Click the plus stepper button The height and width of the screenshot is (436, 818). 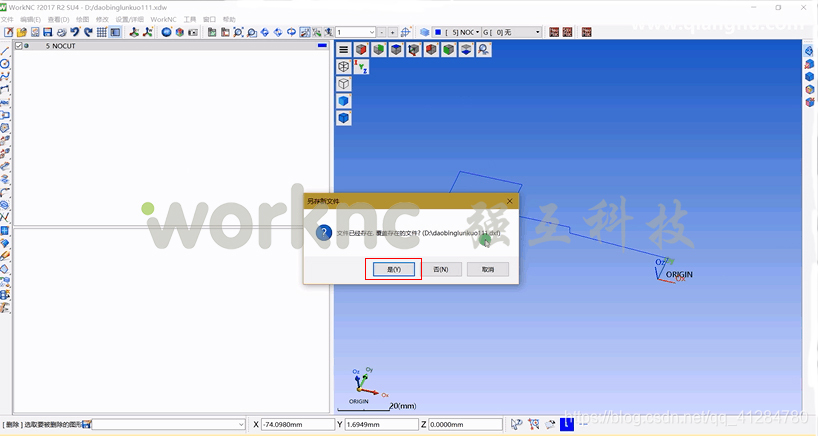point(393,32)
